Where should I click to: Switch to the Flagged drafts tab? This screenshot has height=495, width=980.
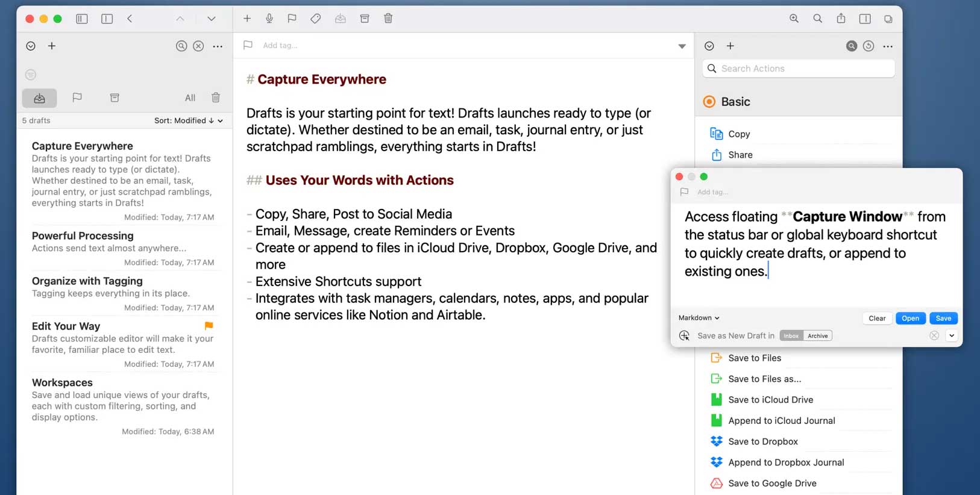pyautogui.click(x=77, y=98)
